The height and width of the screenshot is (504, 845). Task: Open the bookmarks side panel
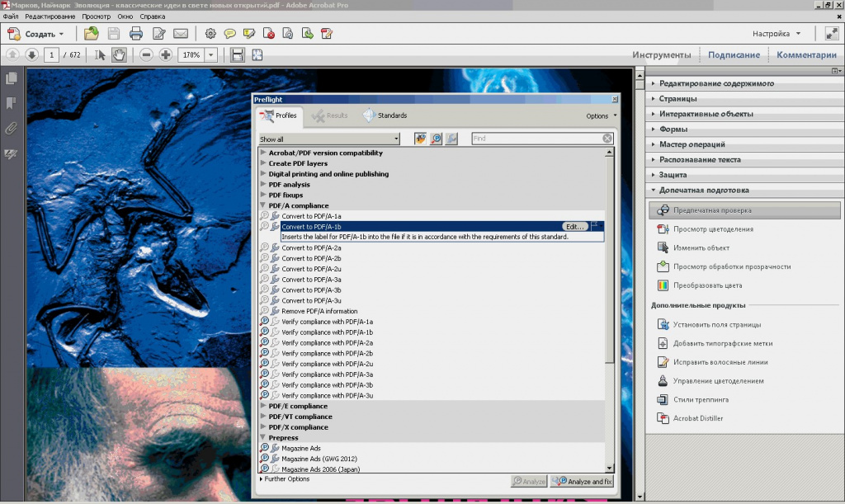pyautogui.click(x=11, y=103)
